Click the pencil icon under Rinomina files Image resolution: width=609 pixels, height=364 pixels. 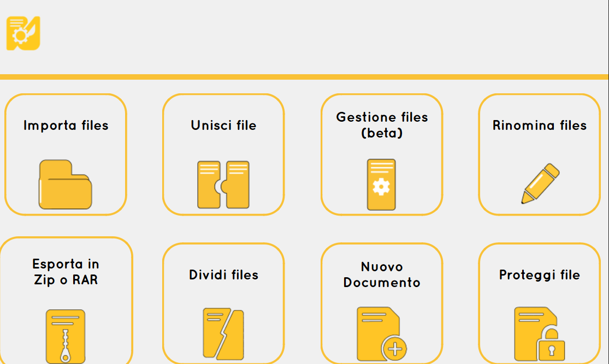[x=540, y=184]
